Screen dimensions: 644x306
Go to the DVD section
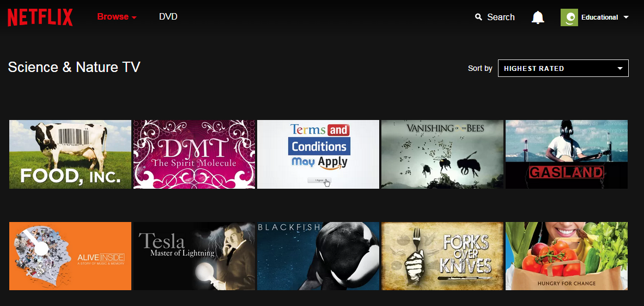168,17
